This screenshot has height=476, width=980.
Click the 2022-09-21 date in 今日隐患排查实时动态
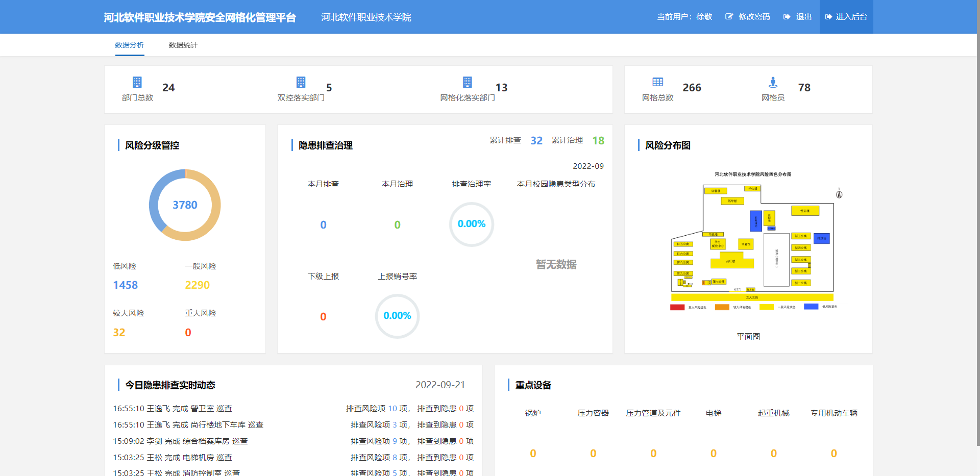tap(440, 385)
